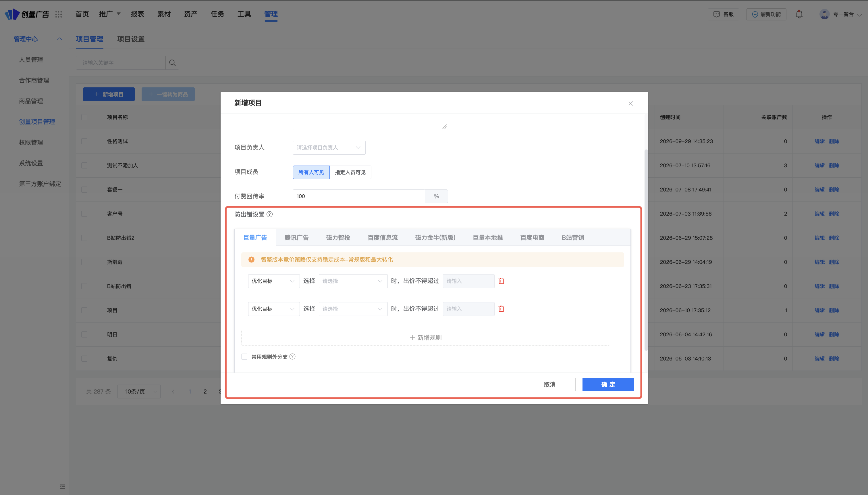Select 指定人员可见 option
Image resolution: width=868 pixels, height=495 pixels.
pos(350,172)
